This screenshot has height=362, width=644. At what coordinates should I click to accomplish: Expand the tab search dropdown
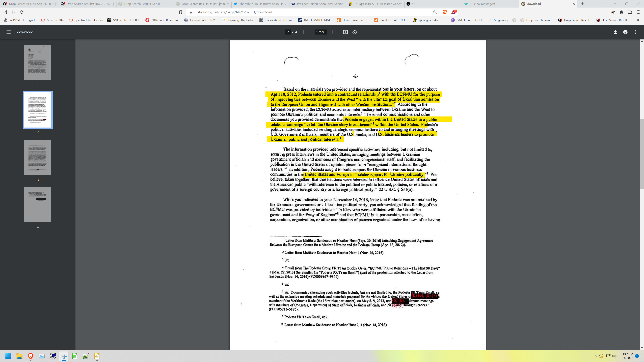click(604, 4)
